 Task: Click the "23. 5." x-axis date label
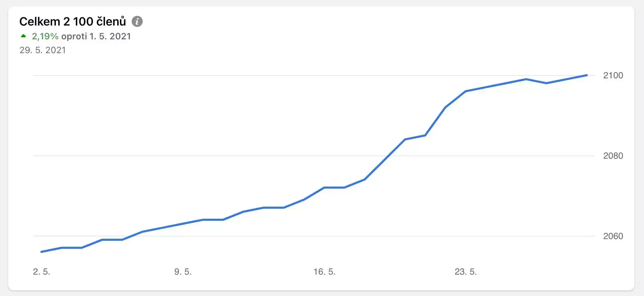click(466, 272)
